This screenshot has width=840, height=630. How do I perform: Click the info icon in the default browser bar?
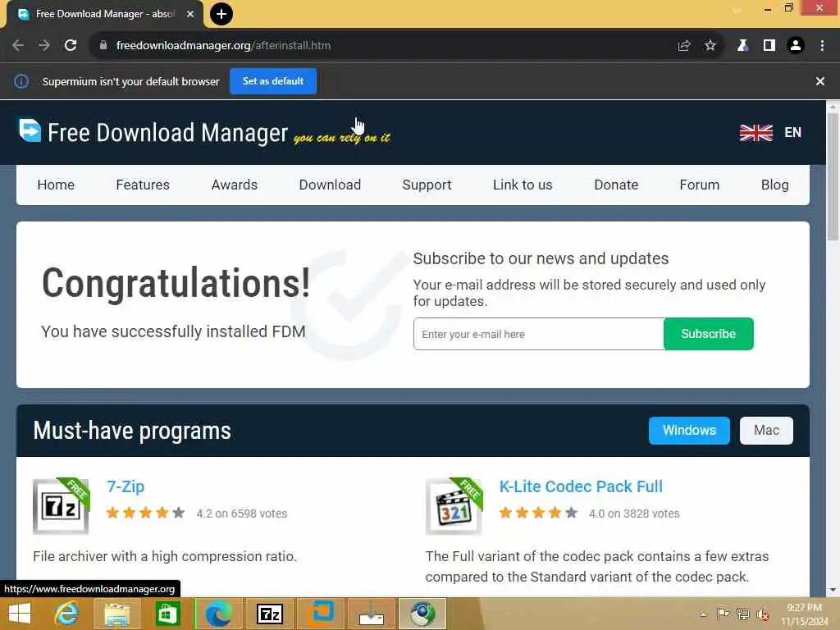[x=21, y=81]
